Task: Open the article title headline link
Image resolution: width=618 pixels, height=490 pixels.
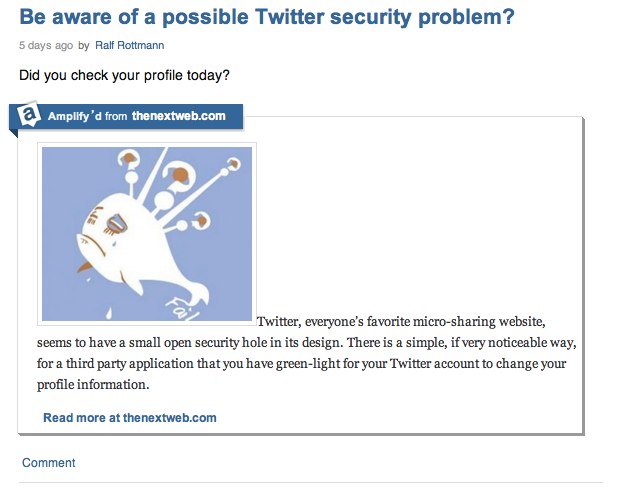Action: (267, 17)
